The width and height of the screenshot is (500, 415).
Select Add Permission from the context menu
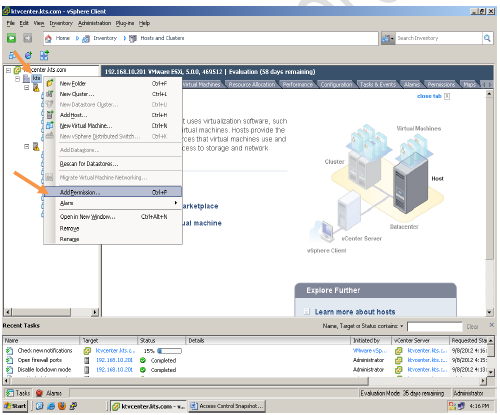click(113, 192)
